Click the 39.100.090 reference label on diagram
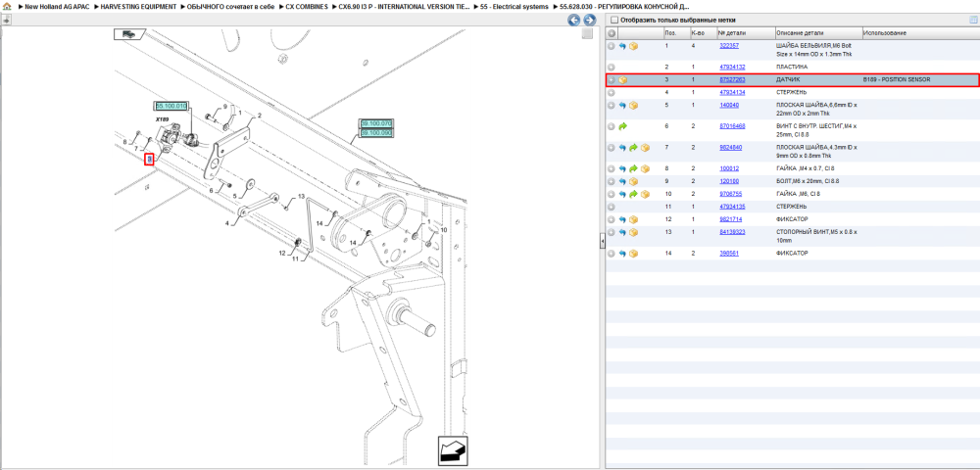980x470 pixels. point(375,132)
